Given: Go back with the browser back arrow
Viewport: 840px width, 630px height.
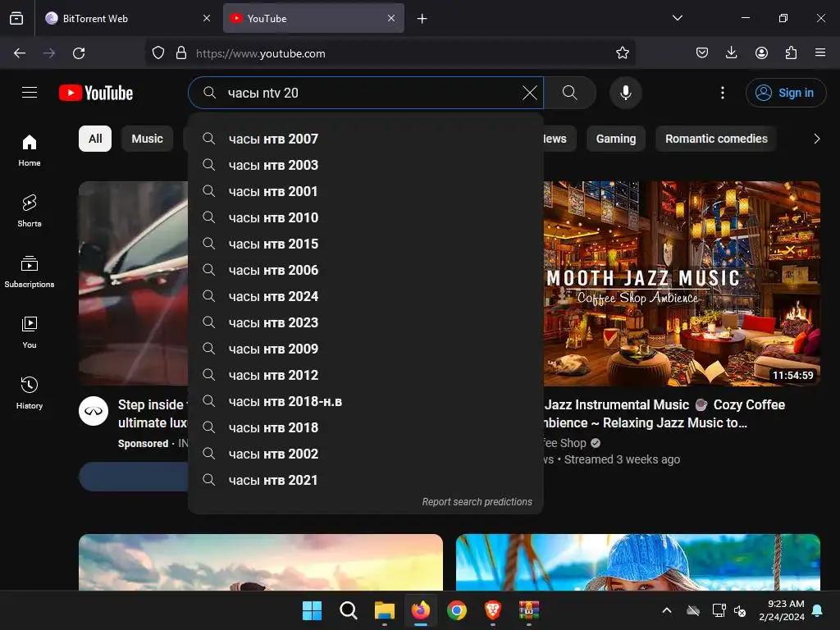Looking at the screenshot, I should [20, 53].
